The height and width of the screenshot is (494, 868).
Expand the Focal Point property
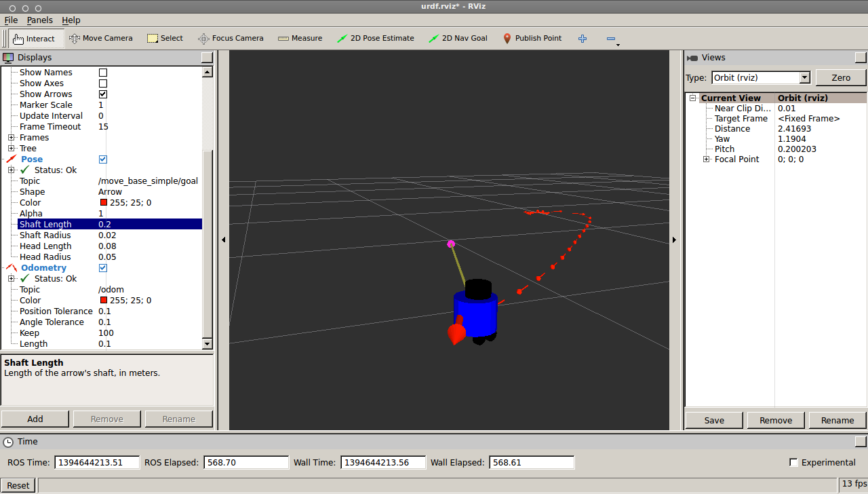click(x=707, y=159)
